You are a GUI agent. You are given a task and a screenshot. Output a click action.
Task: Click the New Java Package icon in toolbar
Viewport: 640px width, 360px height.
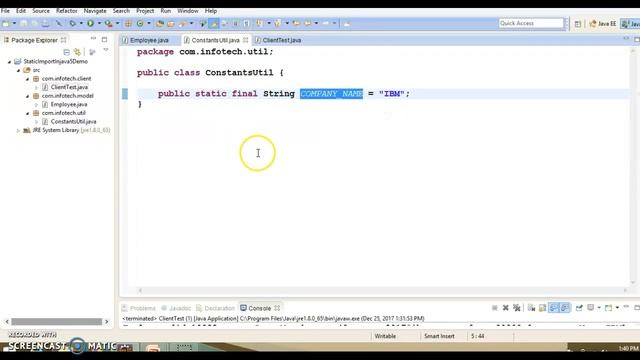[x=128, y=24]
